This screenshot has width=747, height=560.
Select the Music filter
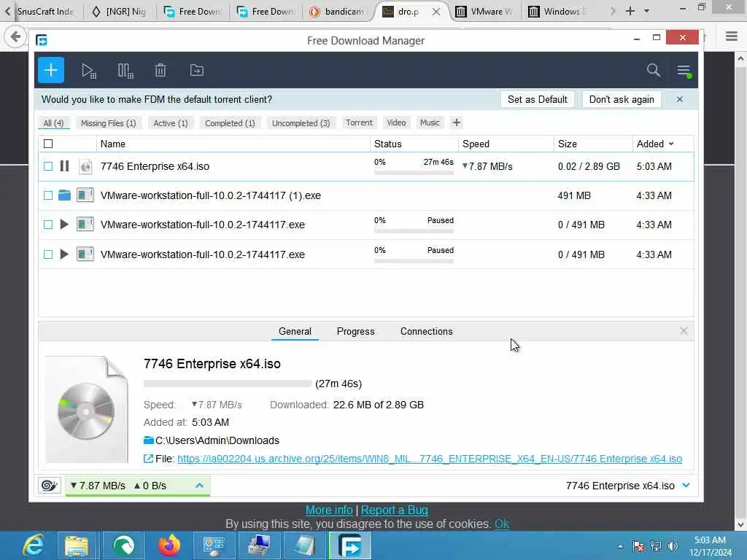coord(430,122)
